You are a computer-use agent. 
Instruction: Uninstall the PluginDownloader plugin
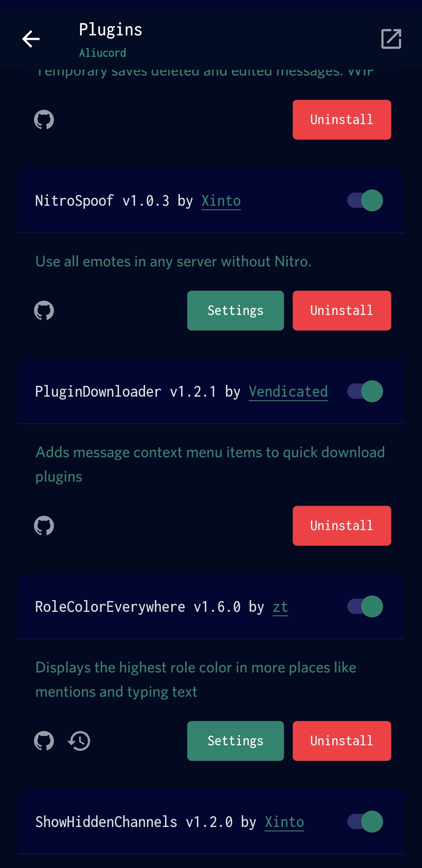(342, 526)
